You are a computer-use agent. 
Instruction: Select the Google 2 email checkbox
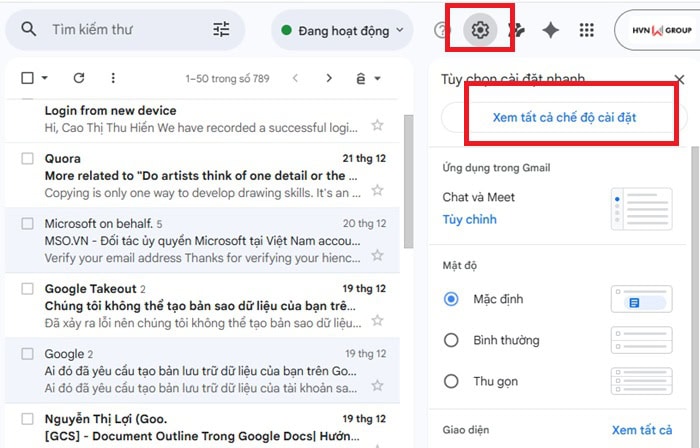click(27, 354)
